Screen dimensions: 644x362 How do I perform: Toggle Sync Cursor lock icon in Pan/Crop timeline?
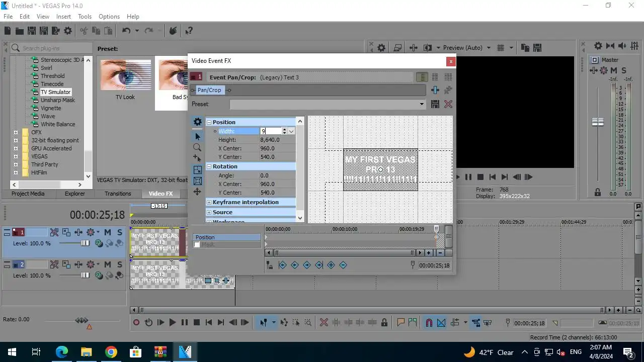[270, 265]
